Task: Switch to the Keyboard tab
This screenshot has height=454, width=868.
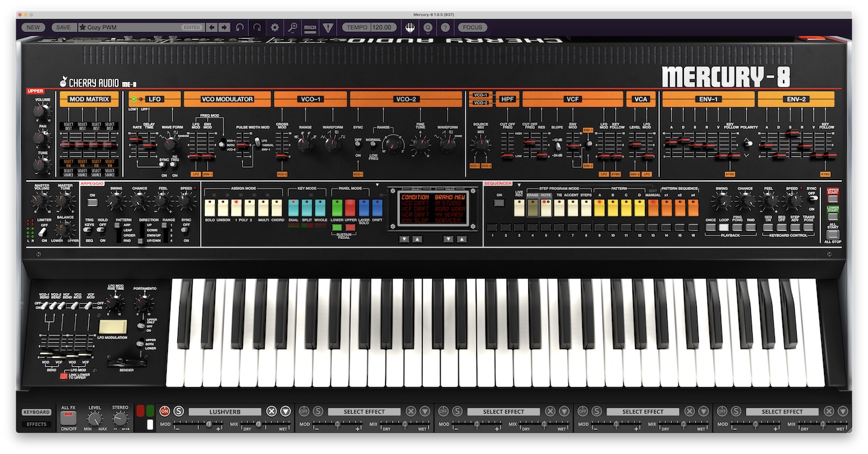Action: [x=37, y=412]
